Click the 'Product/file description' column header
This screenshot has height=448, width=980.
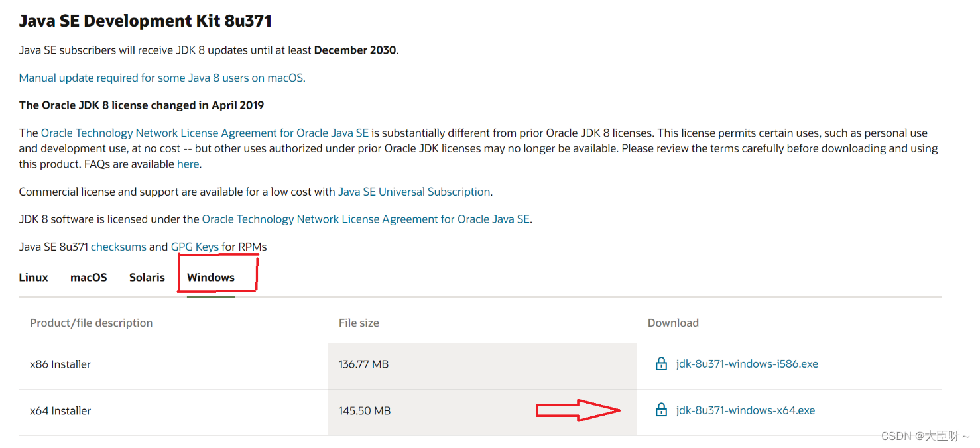[92, 323]
